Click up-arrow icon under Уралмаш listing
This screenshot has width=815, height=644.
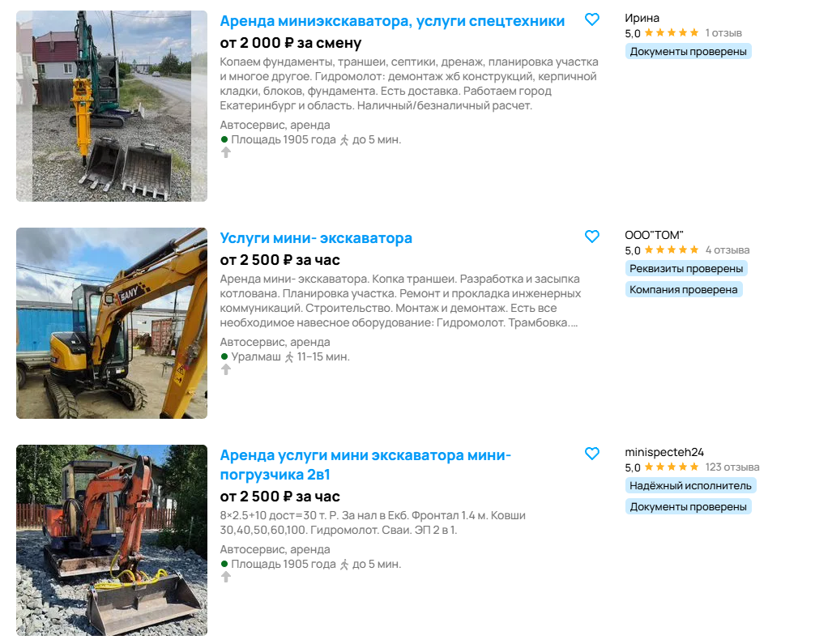tap(225, 369)
